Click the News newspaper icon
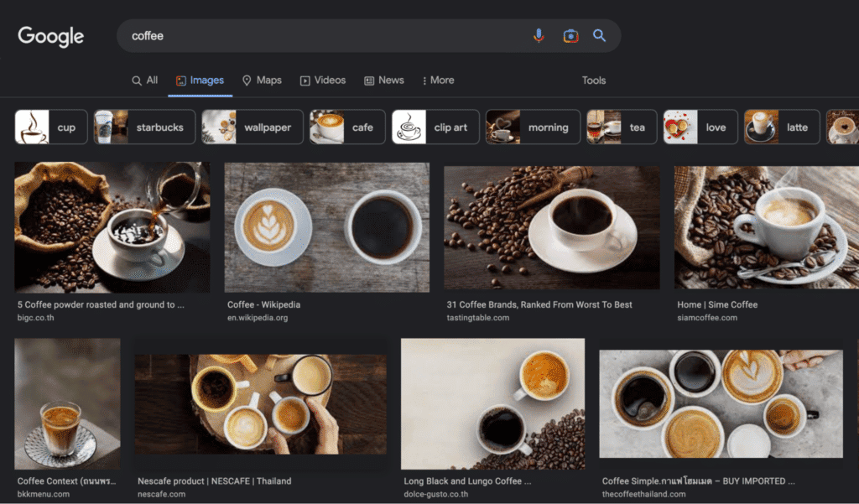The image size is (859, 504). coord(368,80)
